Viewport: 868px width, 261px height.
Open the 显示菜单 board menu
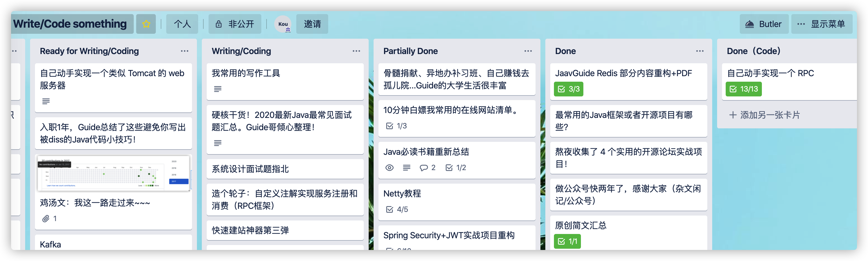point(821,24)
